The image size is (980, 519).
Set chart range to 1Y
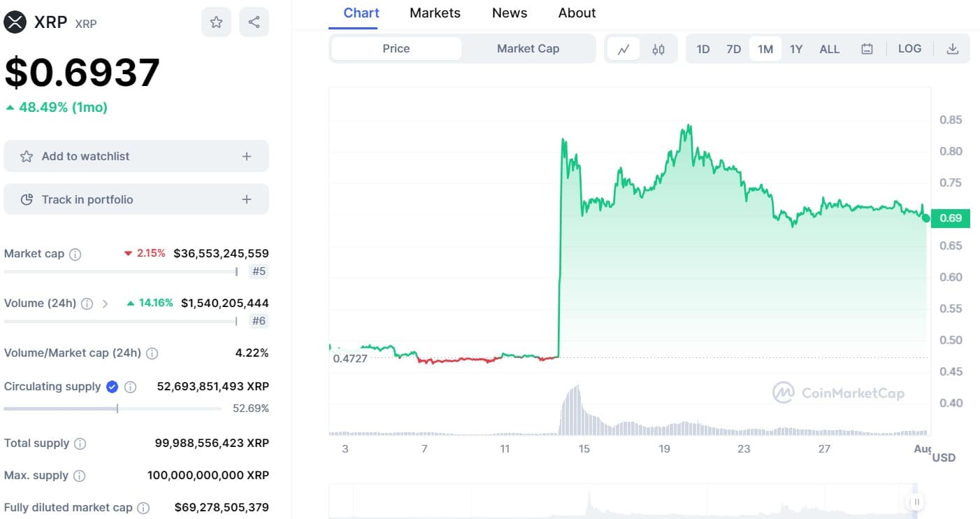[796, 49]
